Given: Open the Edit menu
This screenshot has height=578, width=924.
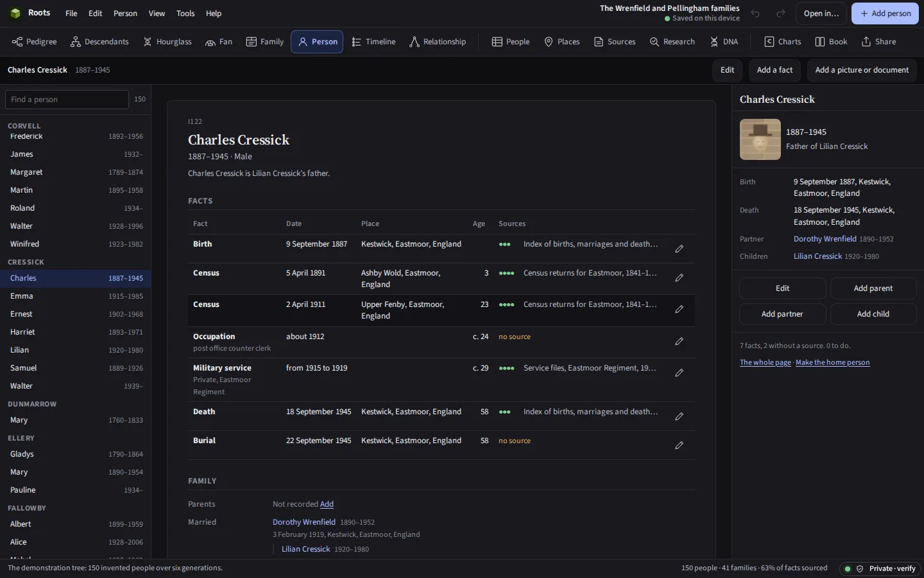Looking at the screenshot, I should pyautogui.click(x=95, y=13).
